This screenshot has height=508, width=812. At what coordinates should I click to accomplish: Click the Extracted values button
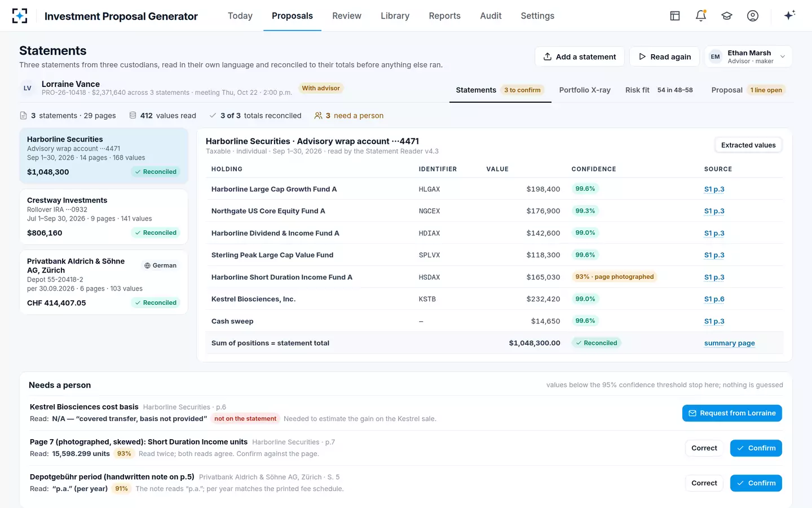click(x=748, y=145)
